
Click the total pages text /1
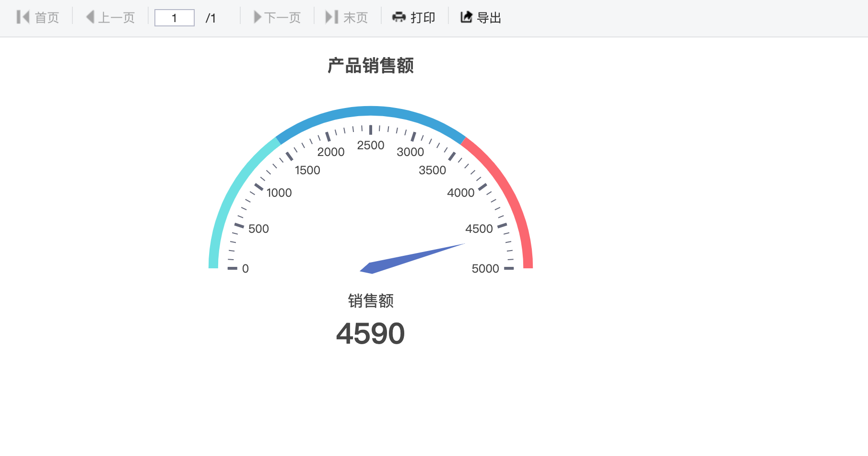[211, 18]
